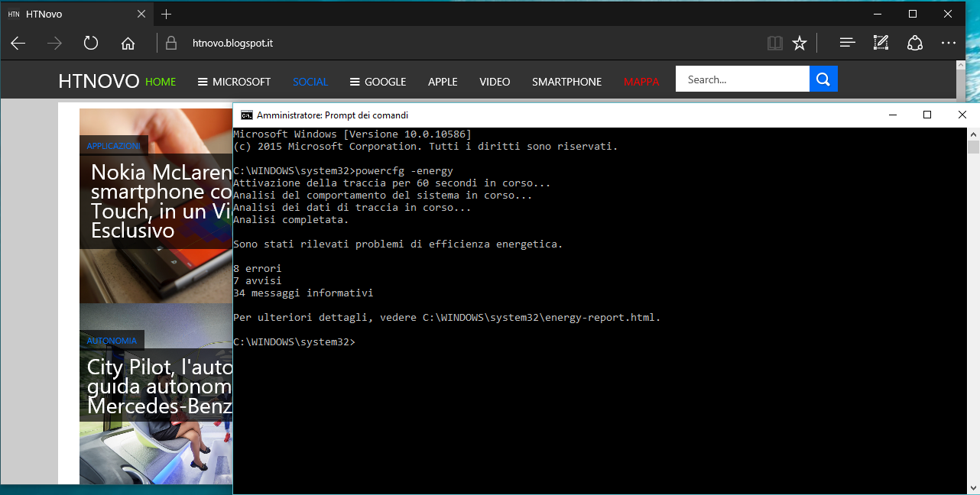The width and height of the screenshot is (980, 495).
Task: Expand the GOOGLE menu
Action: click(378, 82)
